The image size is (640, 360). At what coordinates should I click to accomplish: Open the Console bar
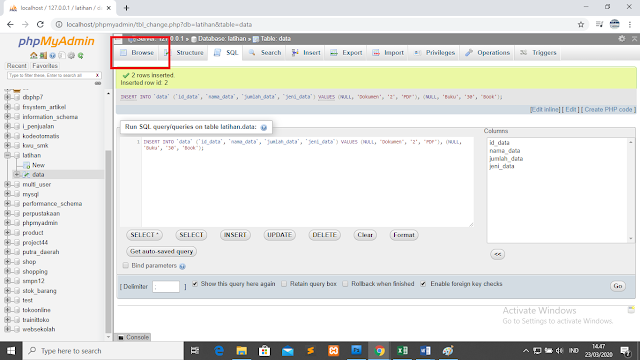(133, 337)
